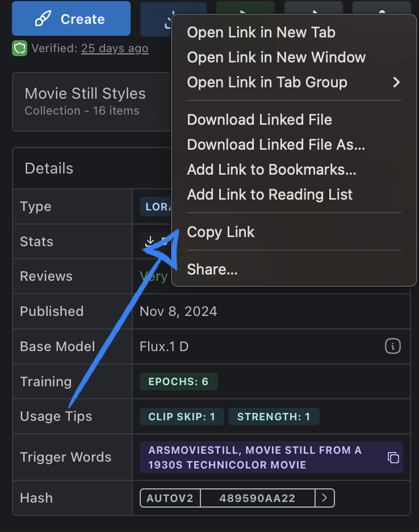Click the download count icon in Stats
The image size is (419, 532).
(x=150, y=242)
